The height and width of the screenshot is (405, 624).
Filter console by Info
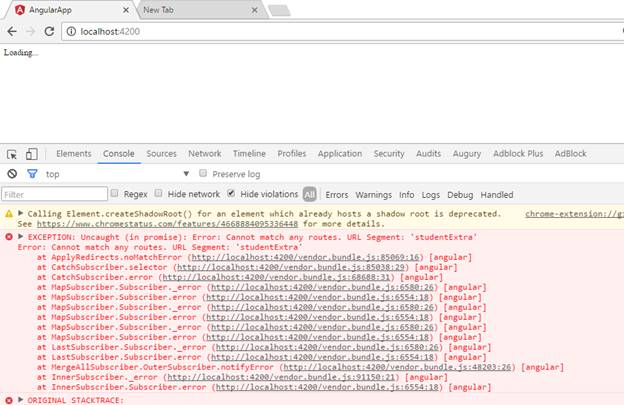click(407, 195)
